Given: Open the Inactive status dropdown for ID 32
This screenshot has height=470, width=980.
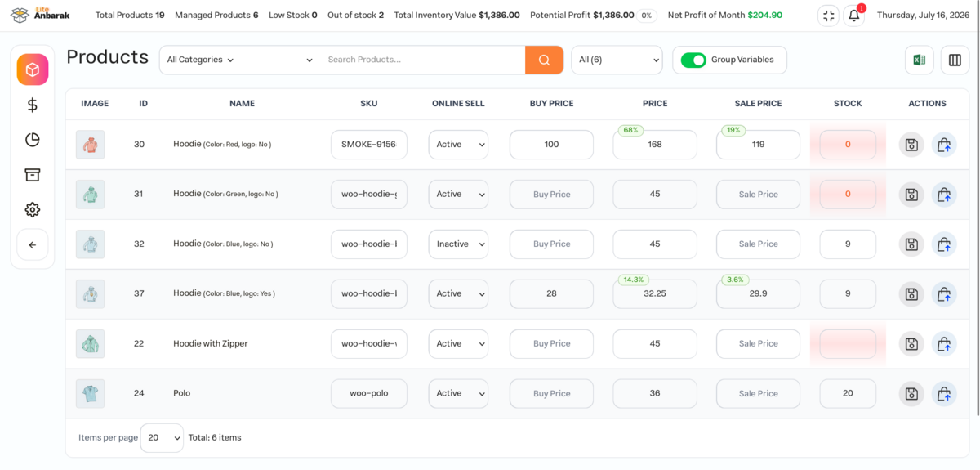Looking at the screenshot, I should tap(458, 244).
